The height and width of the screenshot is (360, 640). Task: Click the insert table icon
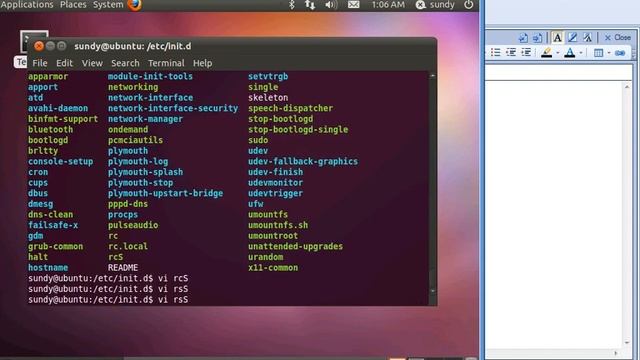[598, 53]
